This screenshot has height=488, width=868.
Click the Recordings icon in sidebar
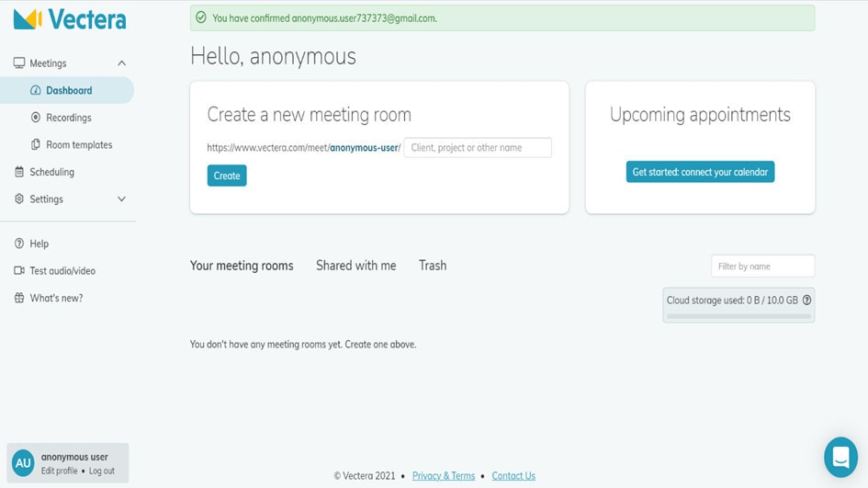coord(36,118)
